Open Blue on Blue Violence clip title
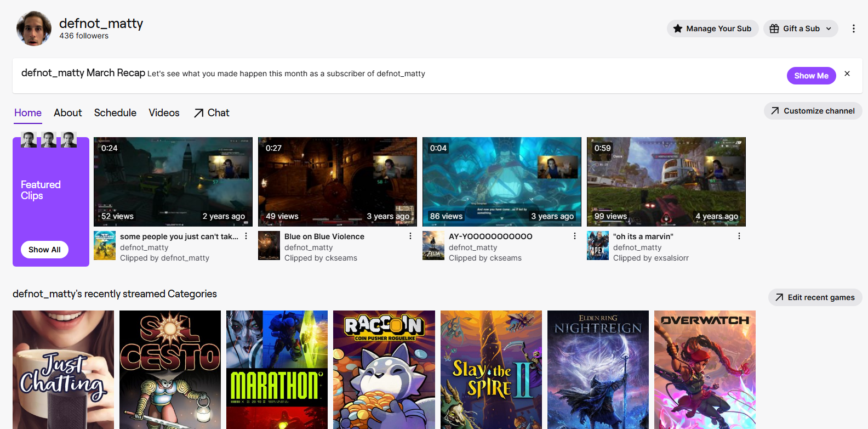Image resolution: width=868 pixels, height=429 pixels. coord(324,236)
